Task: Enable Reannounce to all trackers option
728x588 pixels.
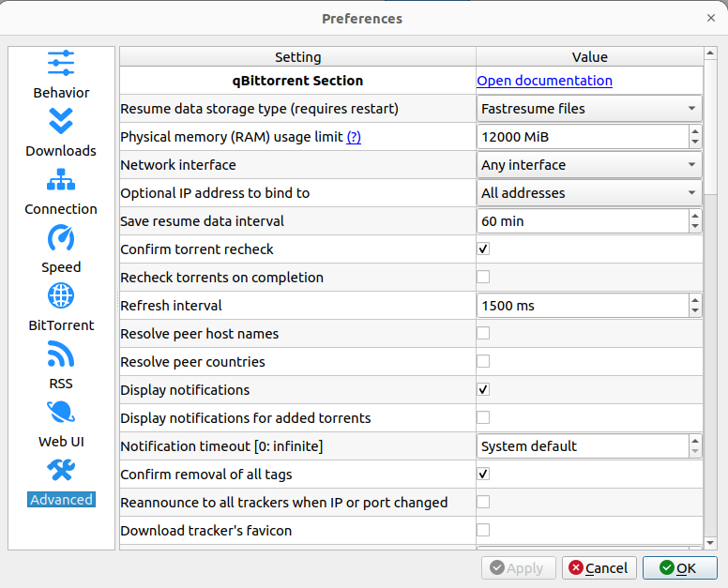Action: pyautogui.click(x=483, y=502)
